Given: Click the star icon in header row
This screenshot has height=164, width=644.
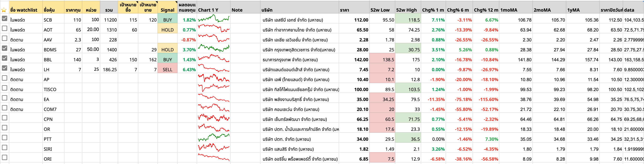Looking at the screenshot, I should (x=4, y=10).
